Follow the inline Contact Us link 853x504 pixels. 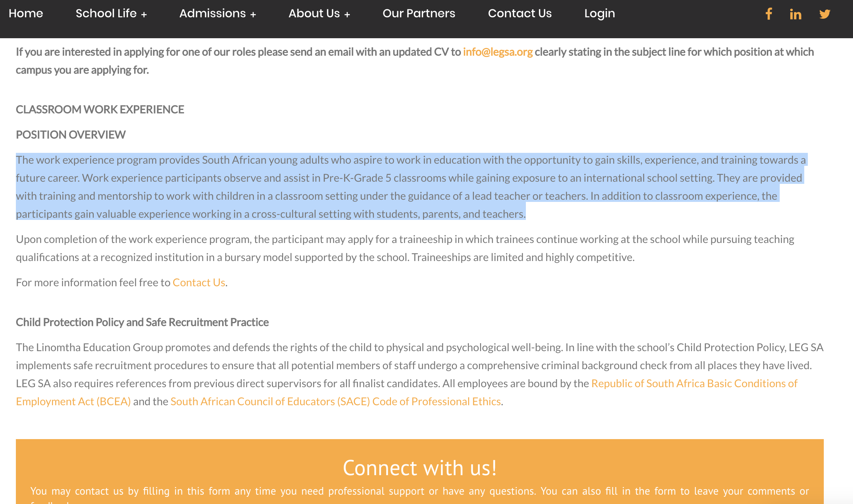[x=199, y=282]
